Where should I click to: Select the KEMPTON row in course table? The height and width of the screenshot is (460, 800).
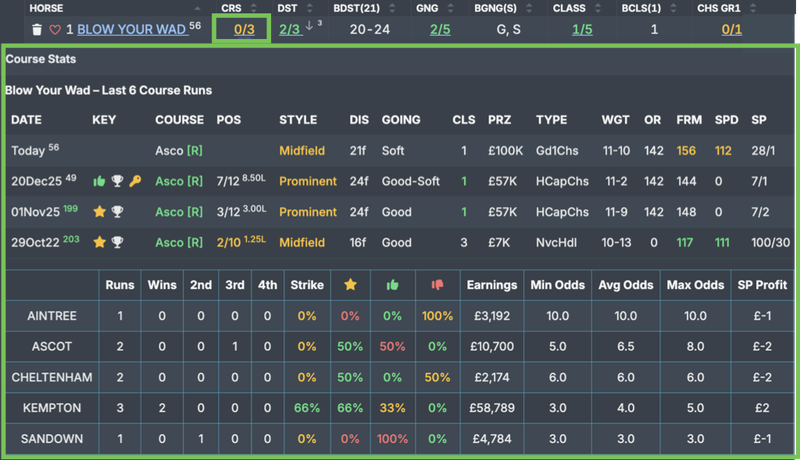[x=50, y=408]
